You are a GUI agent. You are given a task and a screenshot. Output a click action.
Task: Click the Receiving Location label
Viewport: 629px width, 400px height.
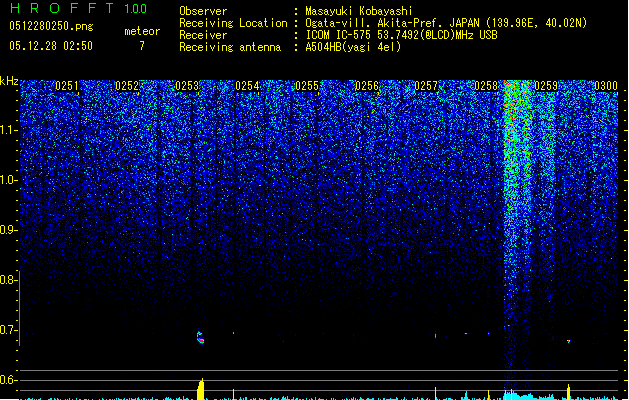click(233, 23)
